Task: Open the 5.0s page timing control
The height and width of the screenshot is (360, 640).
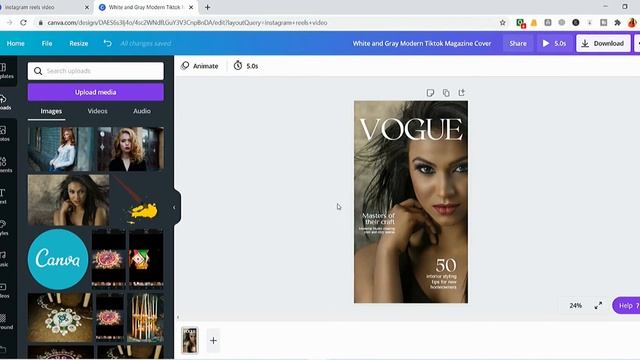Action: coord(246,66)
